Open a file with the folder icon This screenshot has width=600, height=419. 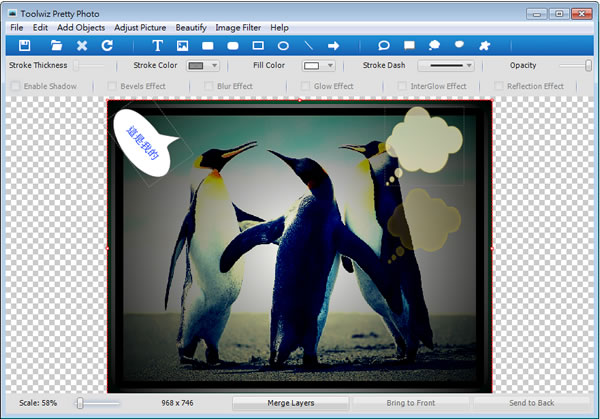pyautogui.click(x=57, y=46)
